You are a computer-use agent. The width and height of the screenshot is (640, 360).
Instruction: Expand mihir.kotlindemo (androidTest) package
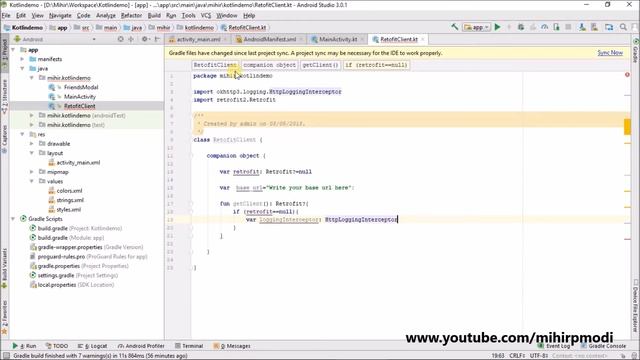pyautogui.click(x=32, y=116)
